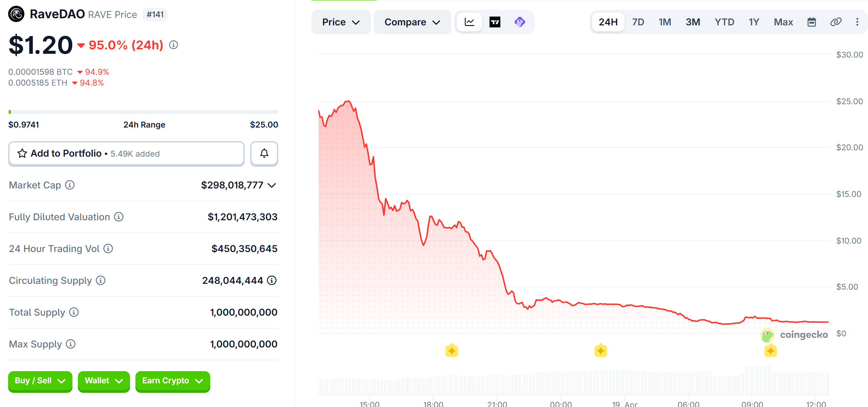Click the Market Cap info icon
Screen dimensions: 868x407
coord(70,185)
